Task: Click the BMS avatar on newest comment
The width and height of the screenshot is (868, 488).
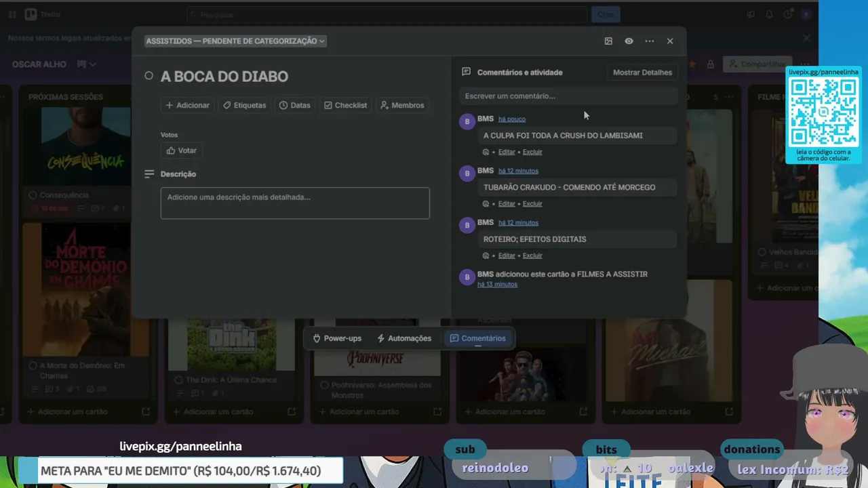Action: pyautogui.click(x=467, y=122)
